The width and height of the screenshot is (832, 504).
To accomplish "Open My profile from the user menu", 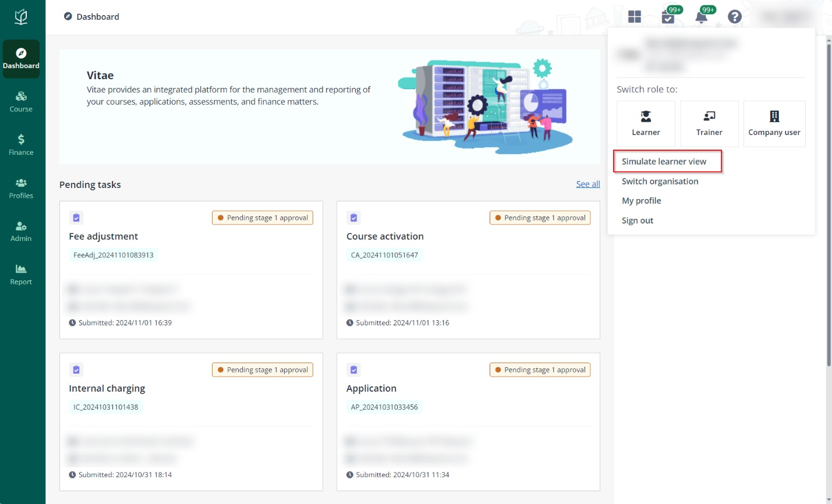I will coord(641,201).
